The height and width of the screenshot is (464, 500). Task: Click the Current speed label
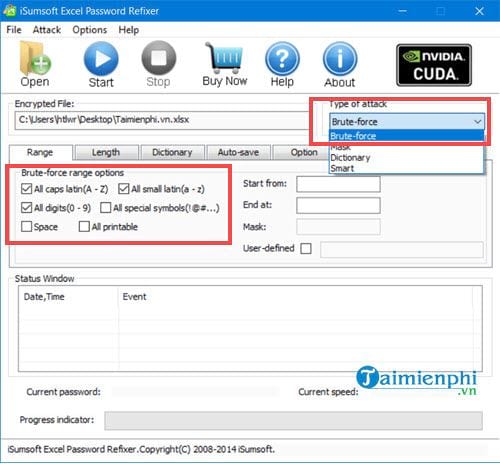point(328,392)
